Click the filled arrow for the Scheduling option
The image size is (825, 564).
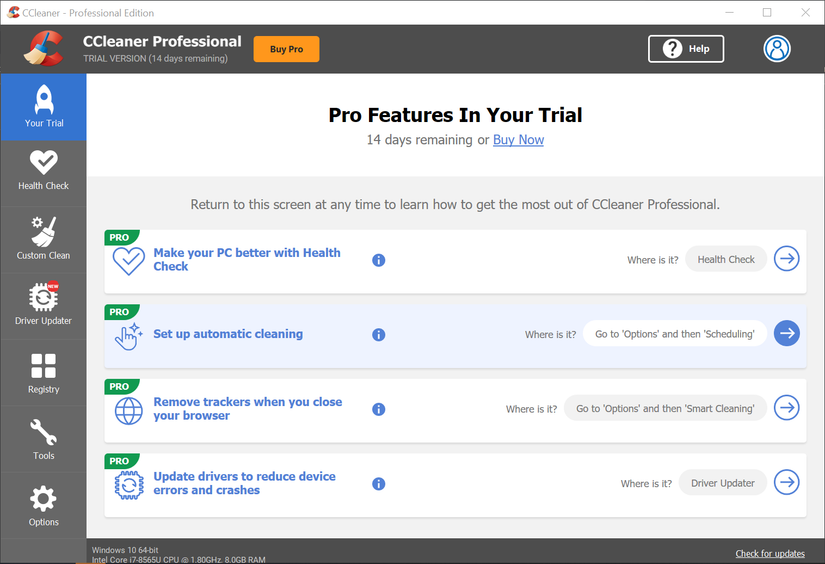pyautogui.click(x=787, y=334)
